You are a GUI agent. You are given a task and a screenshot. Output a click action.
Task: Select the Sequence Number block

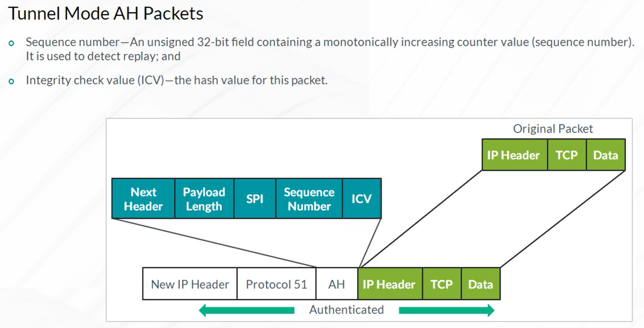point(309,199)
